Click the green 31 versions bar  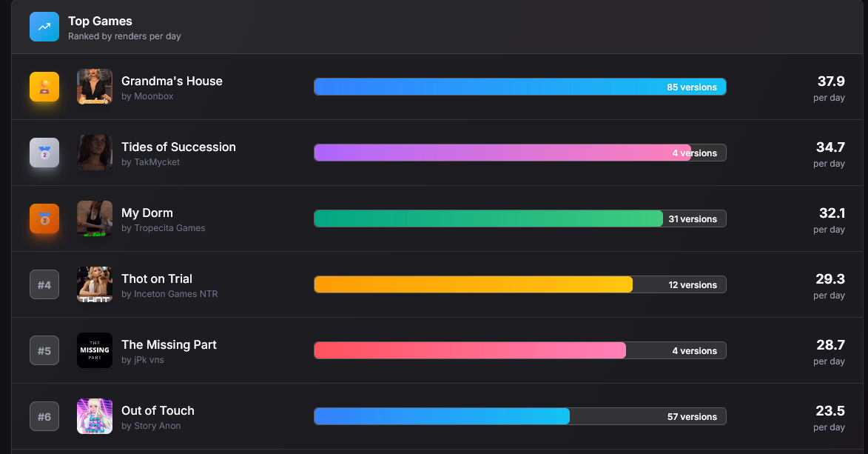(488, 218)
